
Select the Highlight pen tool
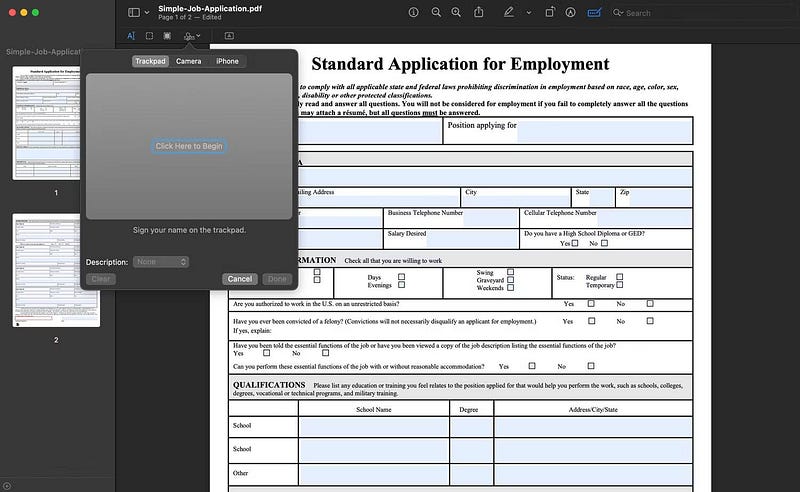click(509, 12)
